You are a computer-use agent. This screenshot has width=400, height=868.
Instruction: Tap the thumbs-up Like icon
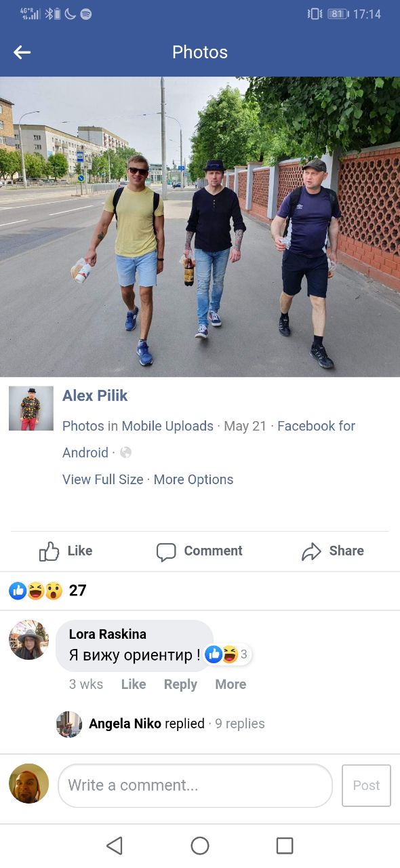pos(49,551)
